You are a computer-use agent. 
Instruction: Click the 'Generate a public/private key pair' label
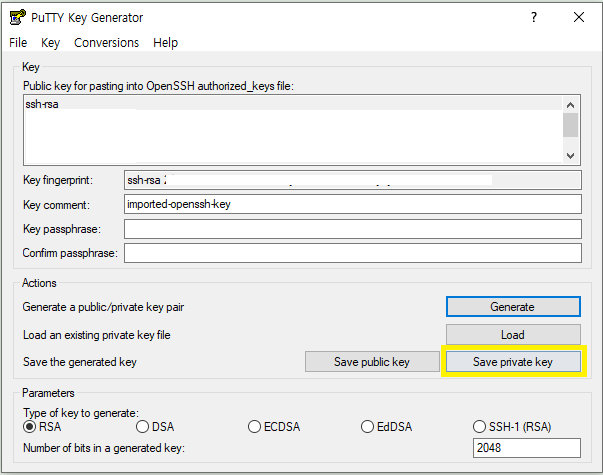tap(103, 307)
